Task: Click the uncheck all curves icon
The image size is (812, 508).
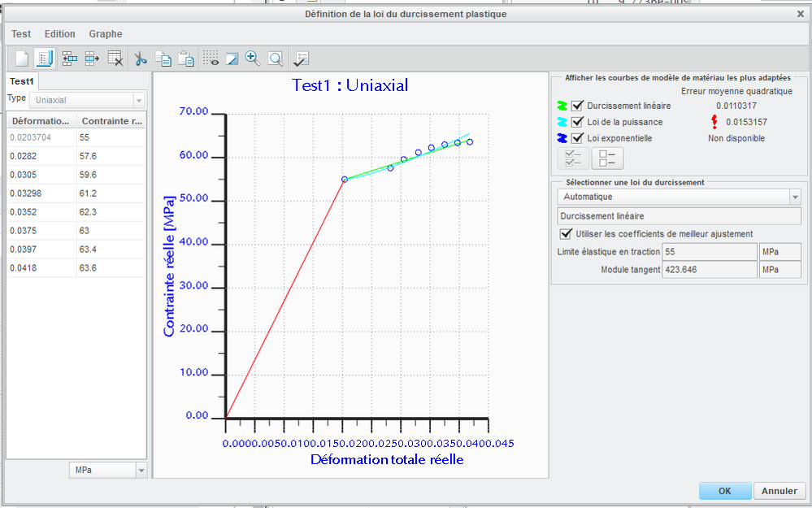Action: pyautogui.click(x=606, y=158)
